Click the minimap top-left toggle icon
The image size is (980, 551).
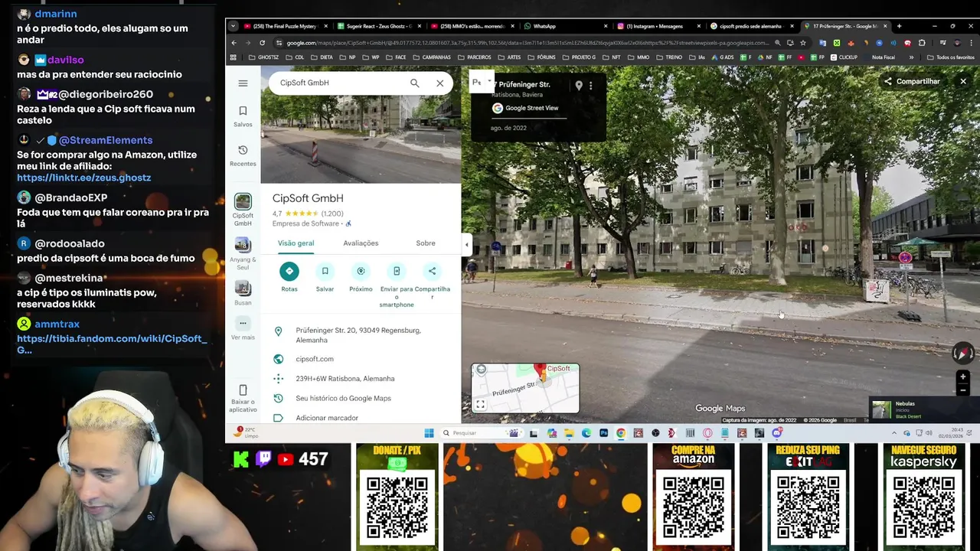pyautogui.click(x=481, y=370)
